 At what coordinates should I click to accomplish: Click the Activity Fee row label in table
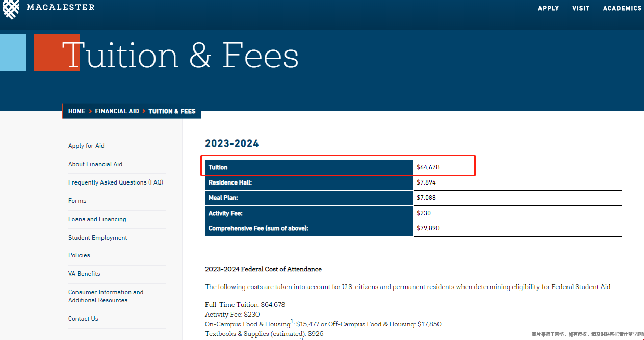tap(309, 213)
